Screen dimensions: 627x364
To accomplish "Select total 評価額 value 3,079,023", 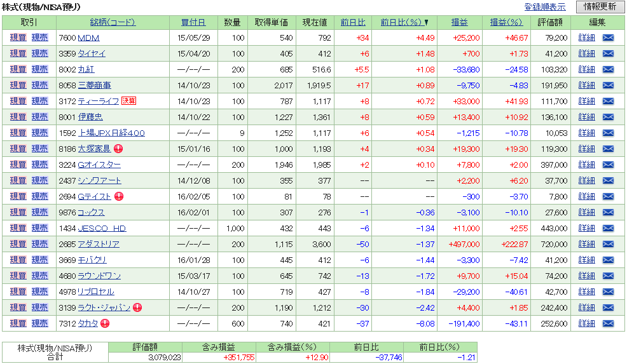I will pos(164,358).
